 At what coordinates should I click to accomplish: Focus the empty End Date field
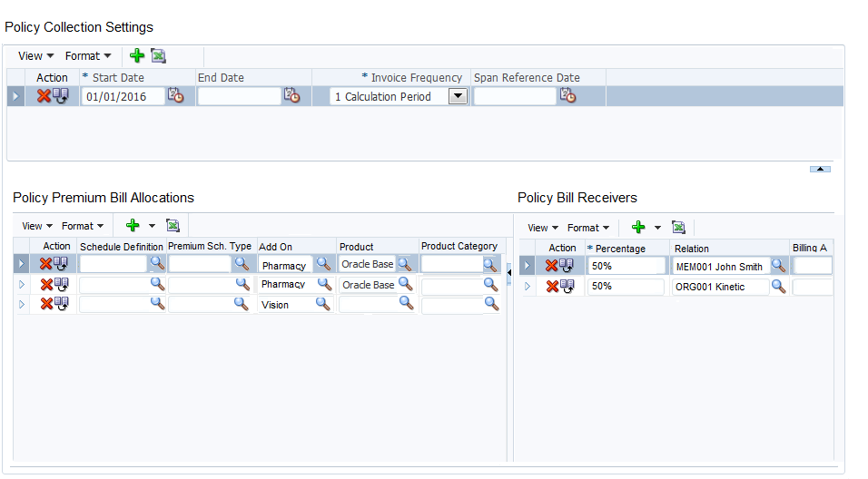239,96
